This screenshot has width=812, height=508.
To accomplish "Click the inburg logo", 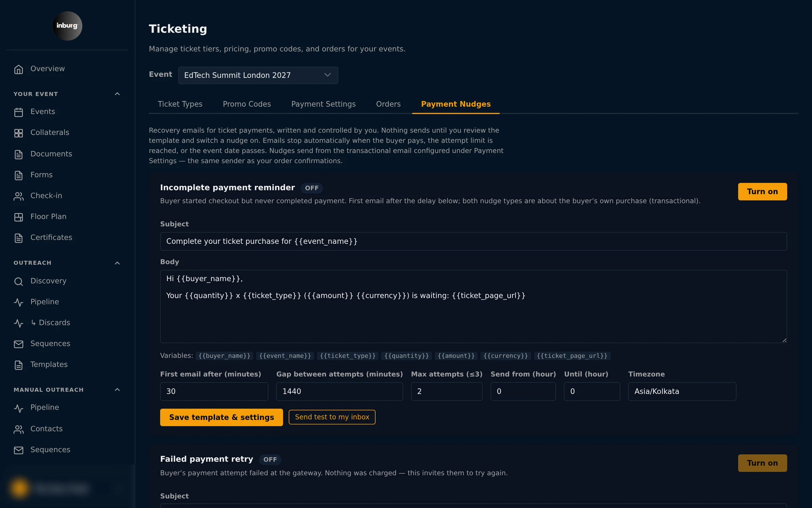I will click(67, 26).
